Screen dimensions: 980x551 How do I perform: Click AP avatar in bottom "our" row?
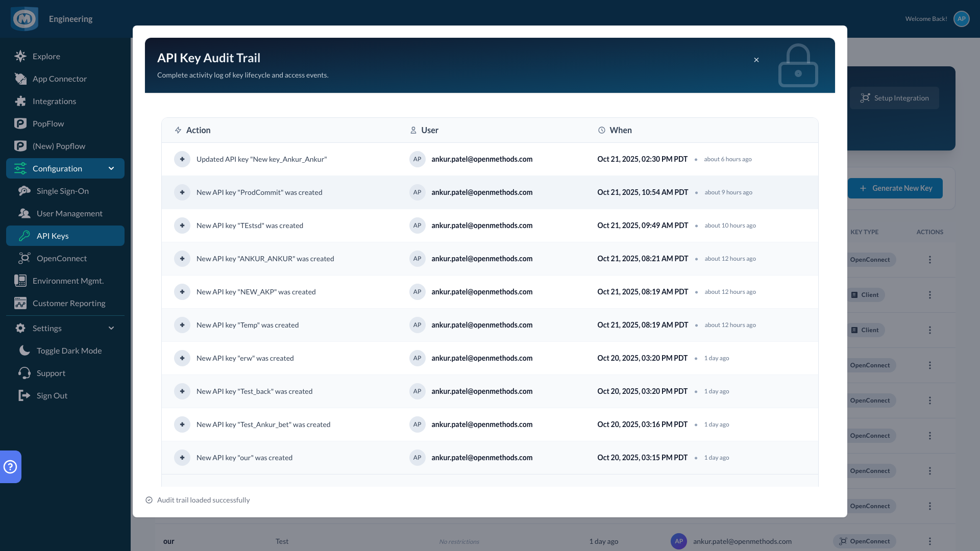tap(679, 541)
